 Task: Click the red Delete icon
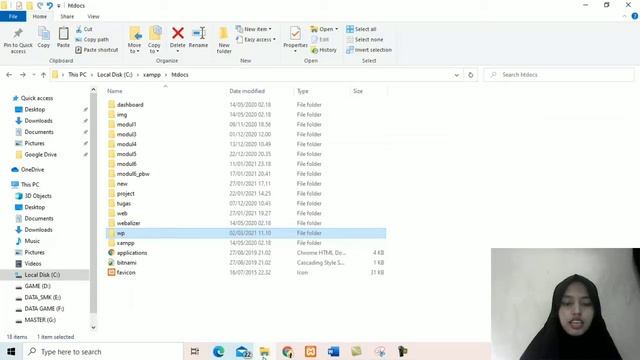click(178, 33)
